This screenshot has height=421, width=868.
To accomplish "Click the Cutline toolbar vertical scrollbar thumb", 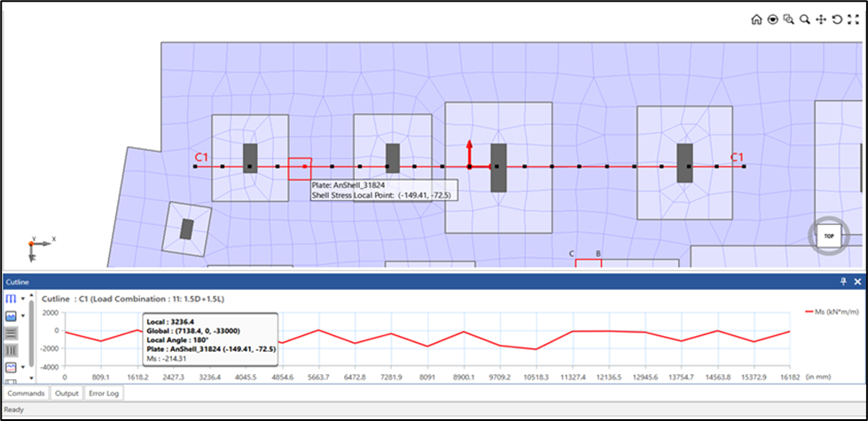I will coord(32,334).
